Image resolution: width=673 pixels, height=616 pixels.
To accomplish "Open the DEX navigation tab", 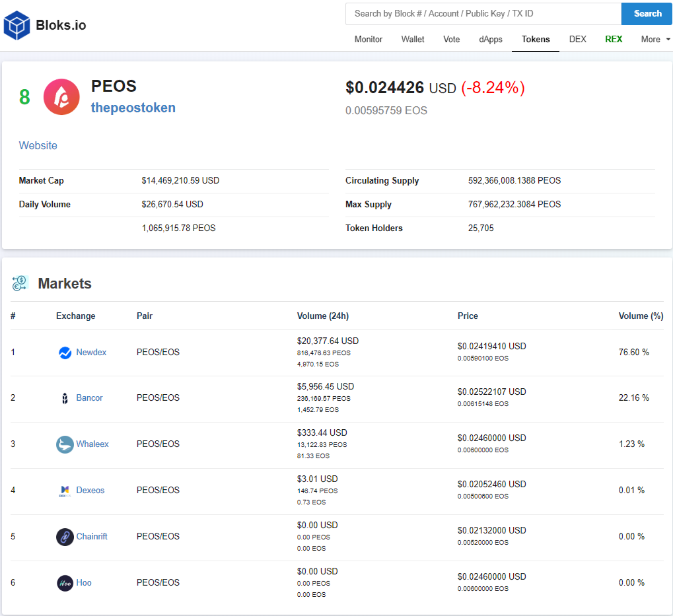I will click(x=577, y=40).
